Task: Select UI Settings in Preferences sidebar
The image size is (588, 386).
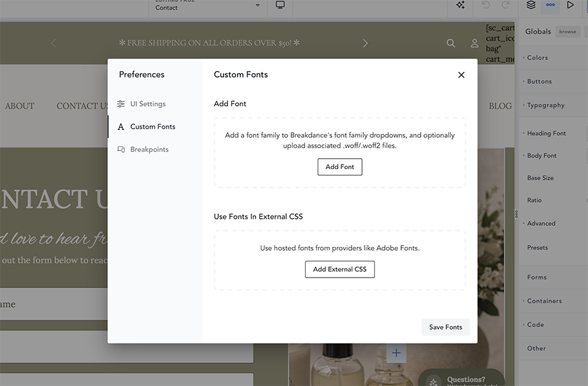Action: click(x=148, y=104)
